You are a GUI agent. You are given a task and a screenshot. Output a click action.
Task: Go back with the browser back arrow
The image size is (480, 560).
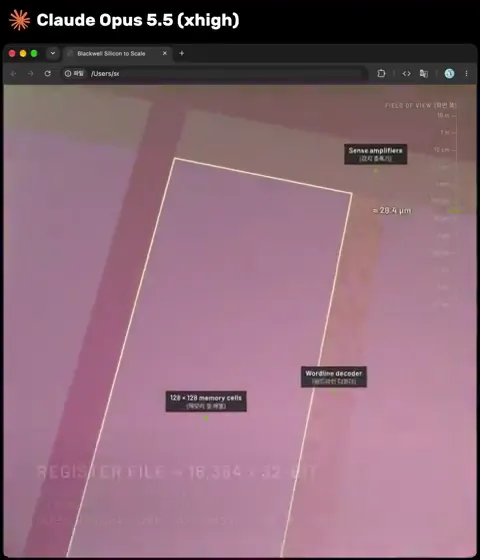(x=14, y=74)
